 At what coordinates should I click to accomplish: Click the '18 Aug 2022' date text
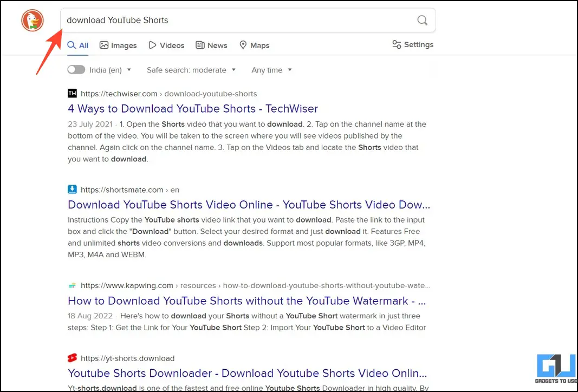pyautogui.click(x=90, y=316)
